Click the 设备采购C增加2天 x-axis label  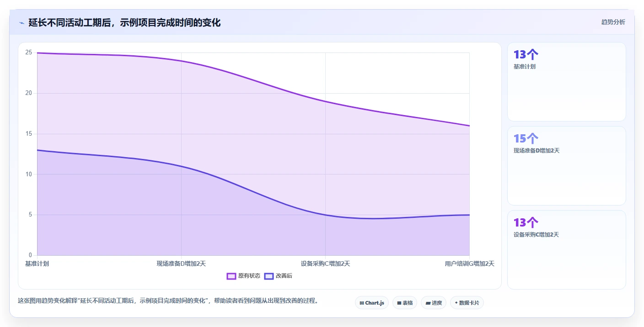click(325, 264)
